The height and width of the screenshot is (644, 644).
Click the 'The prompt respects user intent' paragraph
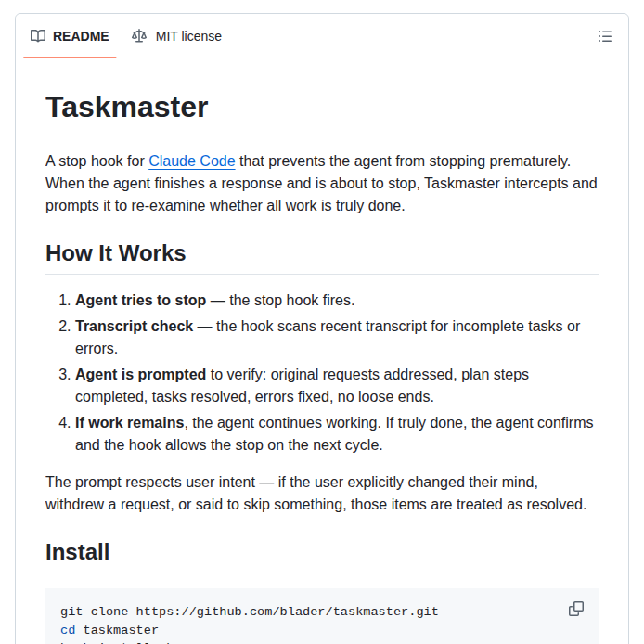[316, 494]
